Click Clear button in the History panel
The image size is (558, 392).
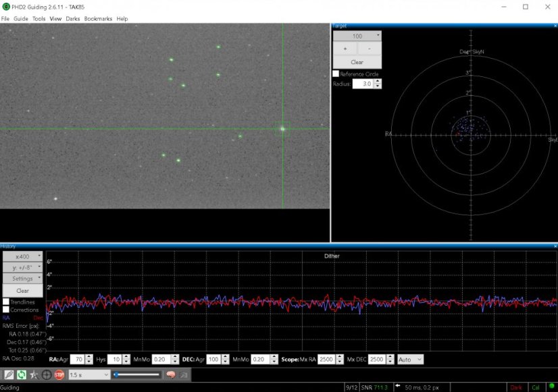(22, 290)
